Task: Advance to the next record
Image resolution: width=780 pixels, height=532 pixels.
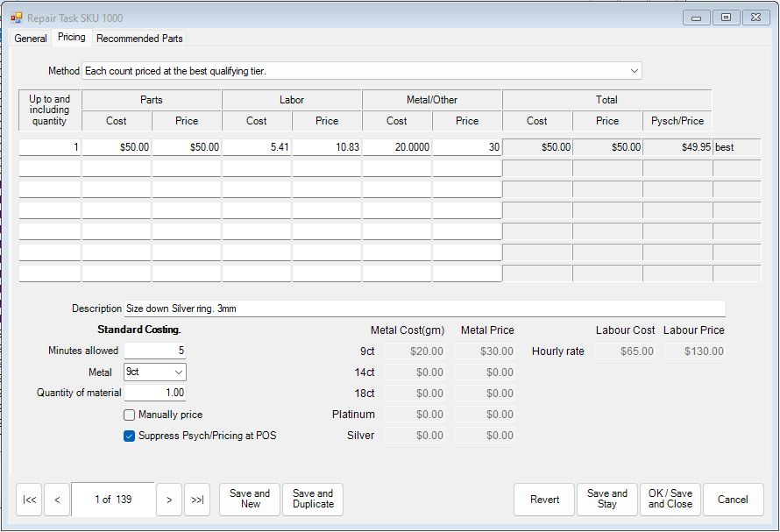Action: 168,500
